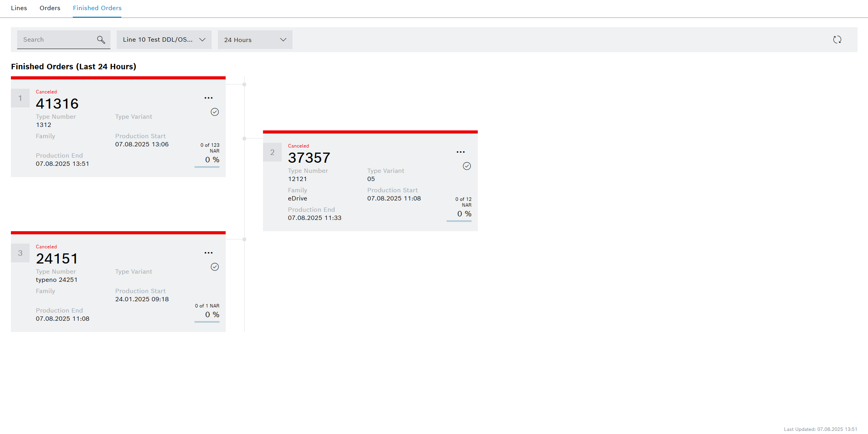
Task: Click order position badge number 1
Action: (x=20, y=98)
